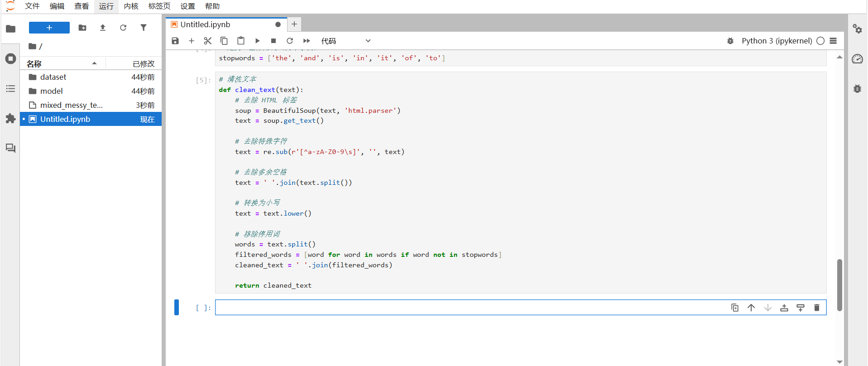Image resolution: width=868 pixels, height=366 pixels.
Task: Paste cell from clipboard
Action: pos(241,41)
